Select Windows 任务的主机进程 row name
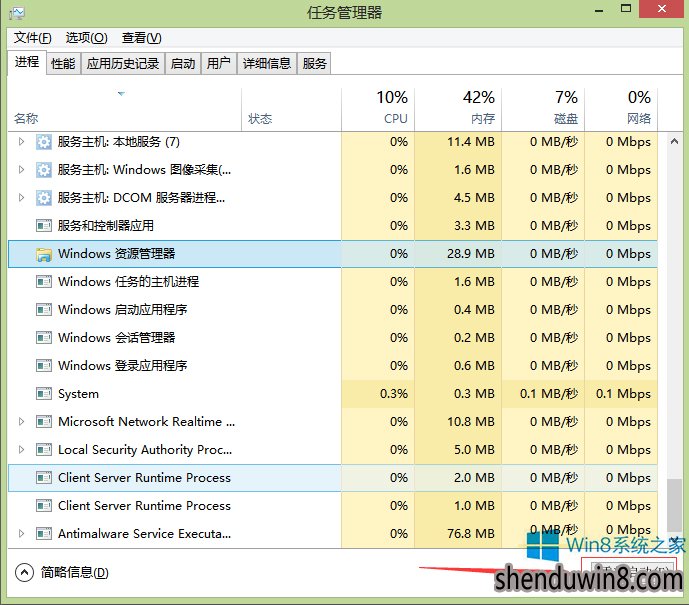The image size is (689, 605). tap(128, 282)
